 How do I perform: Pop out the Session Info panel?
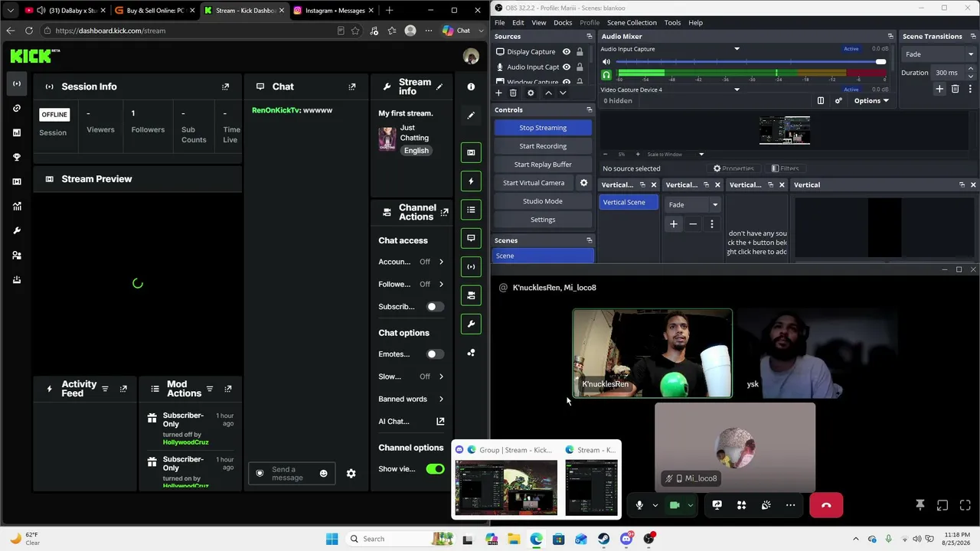coord(225,86)
